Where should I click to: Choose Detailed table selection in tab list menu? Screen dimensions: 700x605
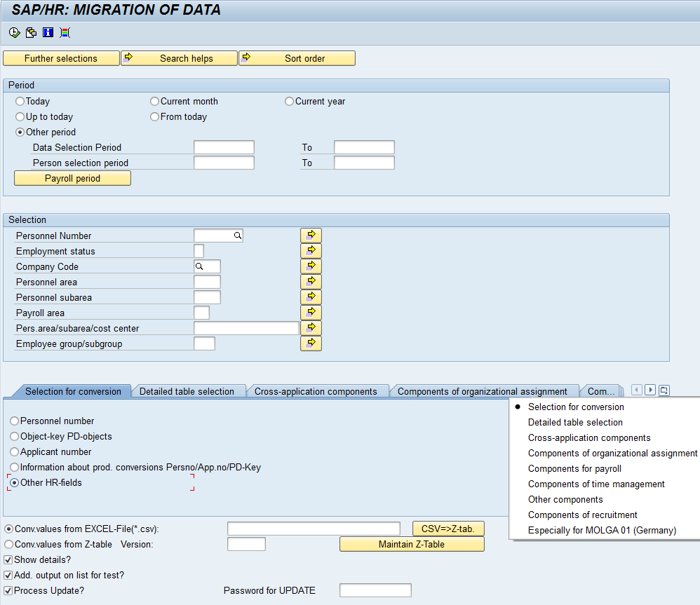click(x=575, y=423)
